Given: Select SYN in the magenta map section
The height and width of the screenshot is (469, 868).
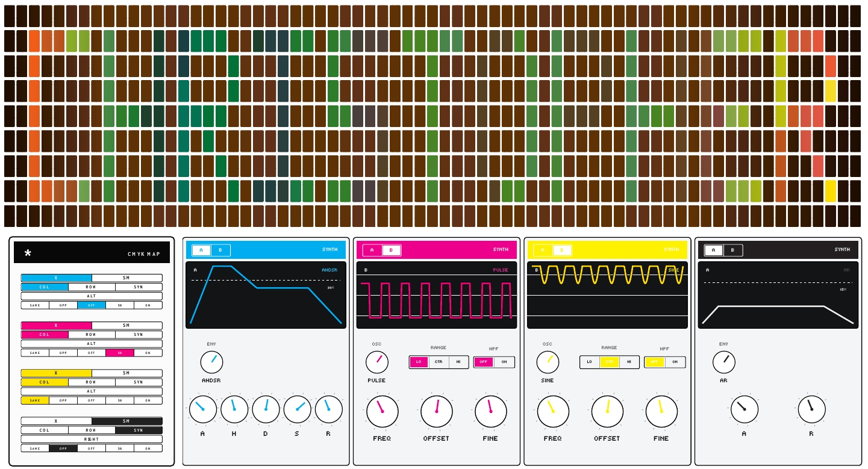Looking at the screenshot, I should [x=139, y=335].
